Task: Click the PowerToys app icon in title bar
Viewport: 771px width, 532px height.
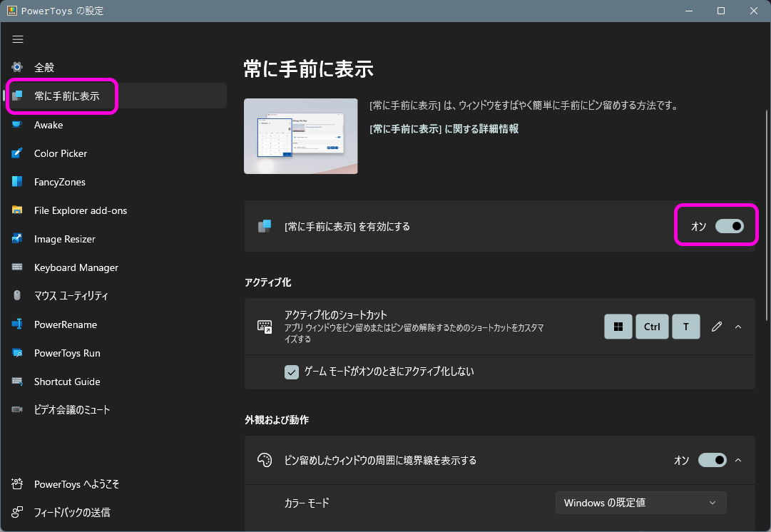Action: pyautogui.click(x=12, y=10)
